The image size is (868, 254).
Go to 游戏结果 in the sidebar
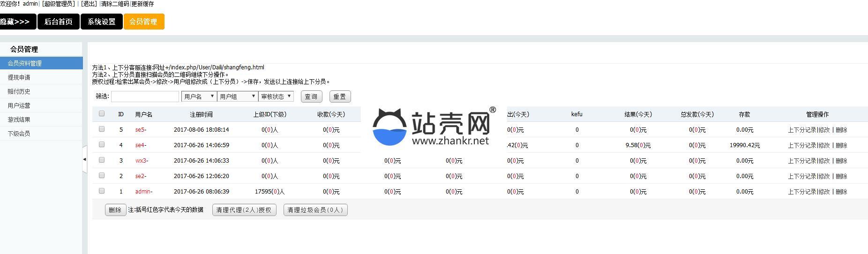click(19, 120)
